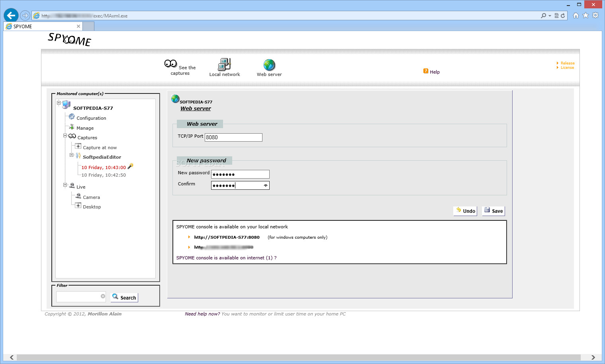Click the compatibility view icon in address bar

pos(556,16)
